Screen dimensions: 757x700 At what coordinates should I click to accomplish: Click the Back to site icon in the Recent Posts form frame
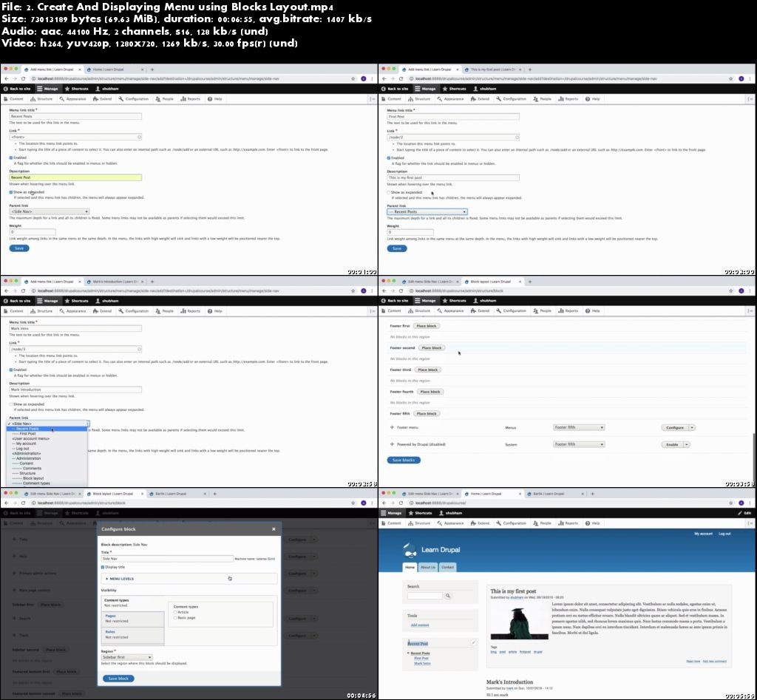(x=6, y=89)
